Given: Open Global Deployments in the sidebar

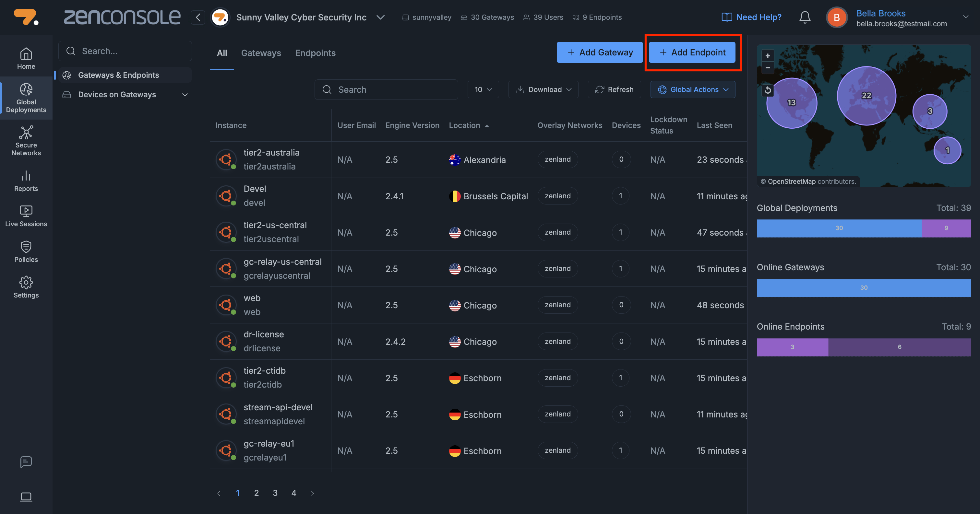Looking at the screenshot, I should (26, 98).
